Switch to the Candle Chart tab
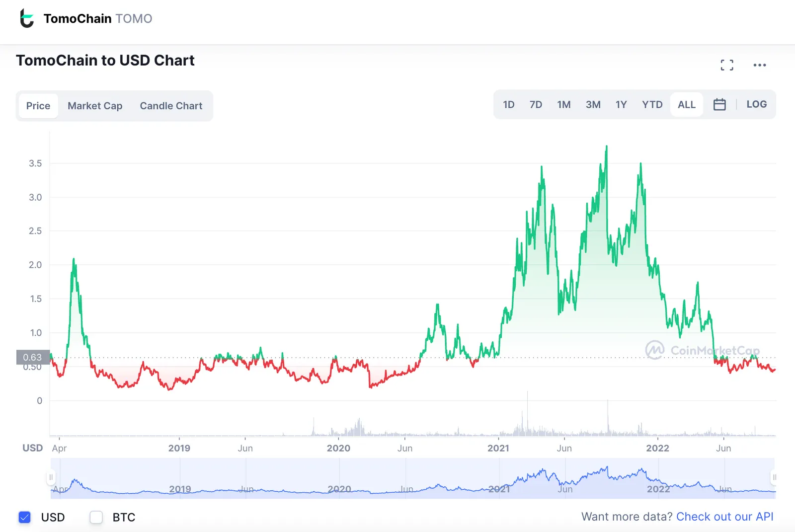This screenshot has height=532, width=795. (171, 106)
